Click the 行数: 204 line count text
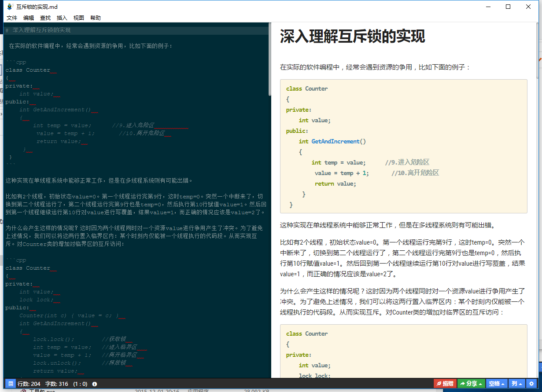Image resolution: width=542 pixels, height=392 pixels. [29, 384]
